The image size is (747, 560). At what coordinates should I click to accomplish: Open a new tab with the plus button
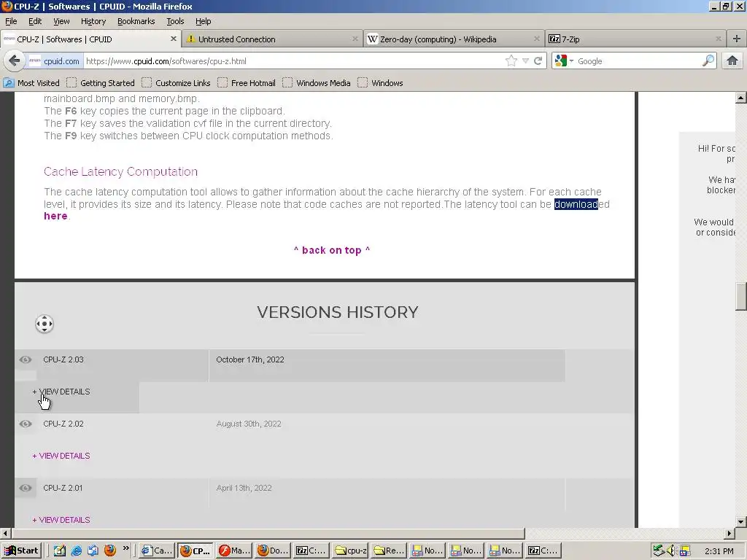[737, 39]
